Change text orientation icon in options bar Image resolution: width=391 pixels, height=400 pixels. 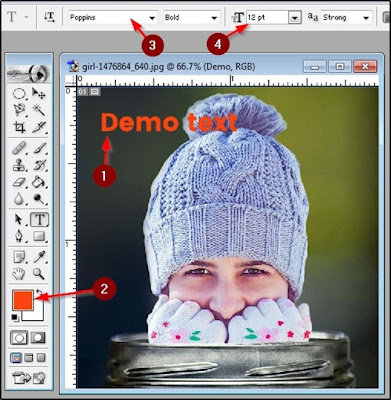pos(50,17)
